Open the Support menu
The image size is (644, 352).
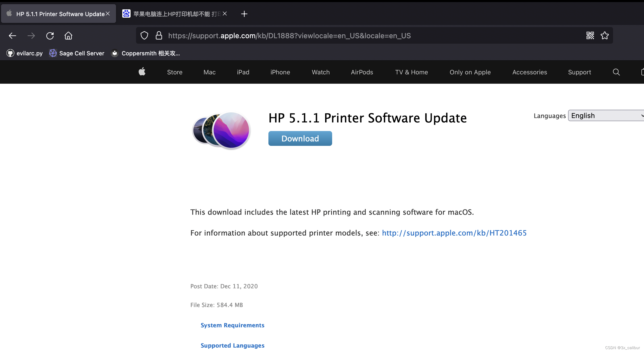(579, 72)
